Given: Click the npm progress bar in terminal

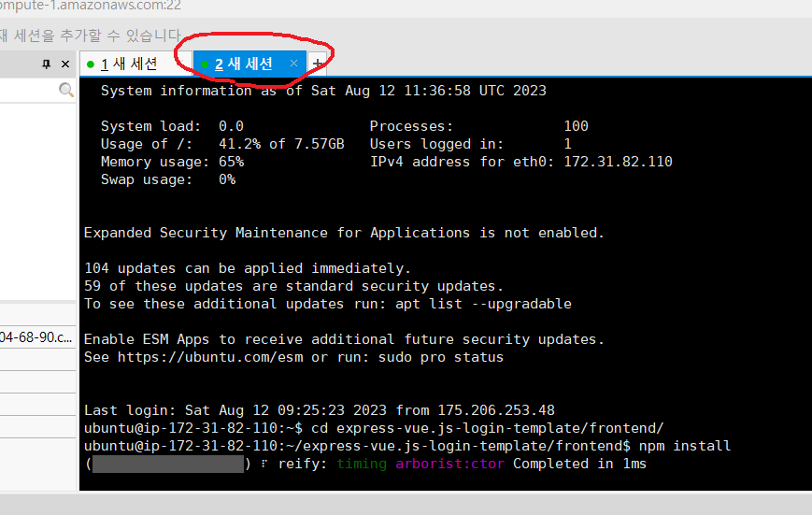Looking at the screenshot, I should (x=168, y=464).
